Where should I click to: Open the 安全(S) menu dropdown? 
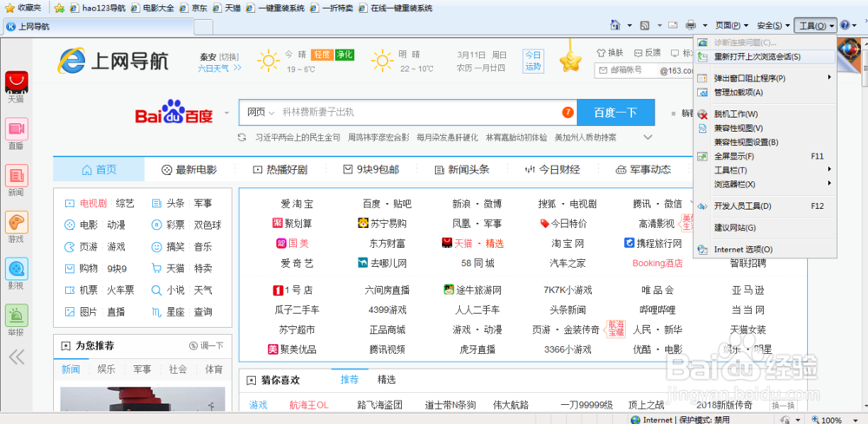pos(773,25)
